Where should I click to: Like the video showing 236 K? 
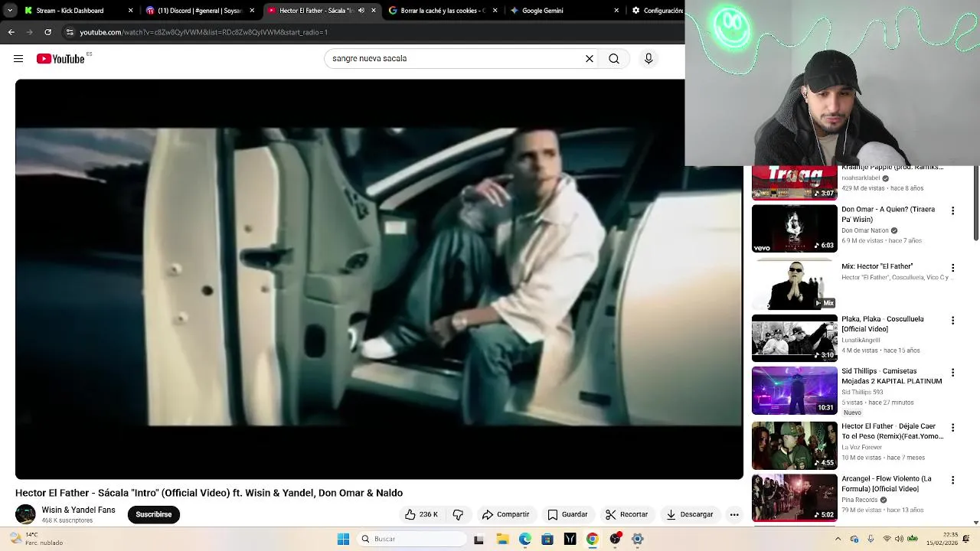421,514
